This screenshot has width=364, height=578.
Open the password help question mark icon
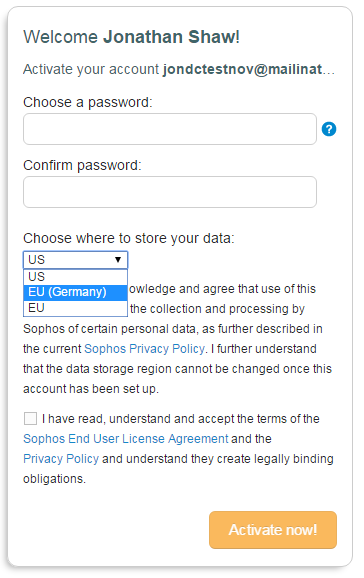(x=329, y=129)
